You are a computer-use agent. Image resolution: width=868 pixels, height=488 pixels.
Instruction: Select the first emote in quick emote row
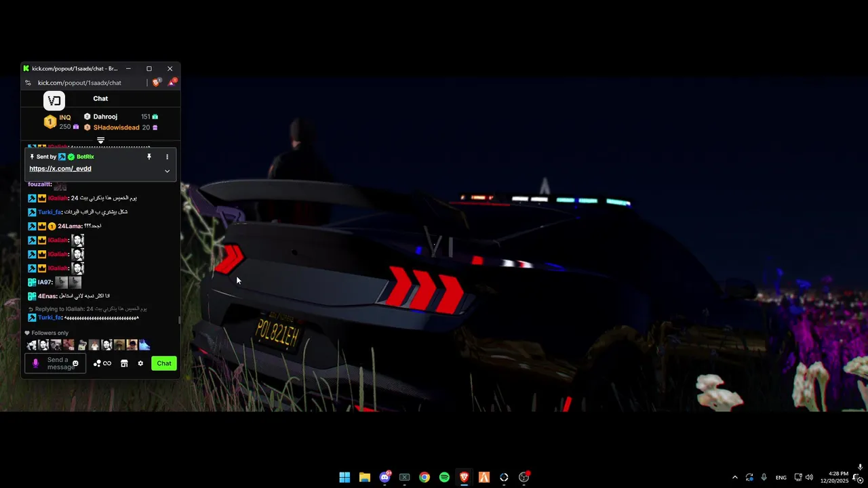click(31, 345)
